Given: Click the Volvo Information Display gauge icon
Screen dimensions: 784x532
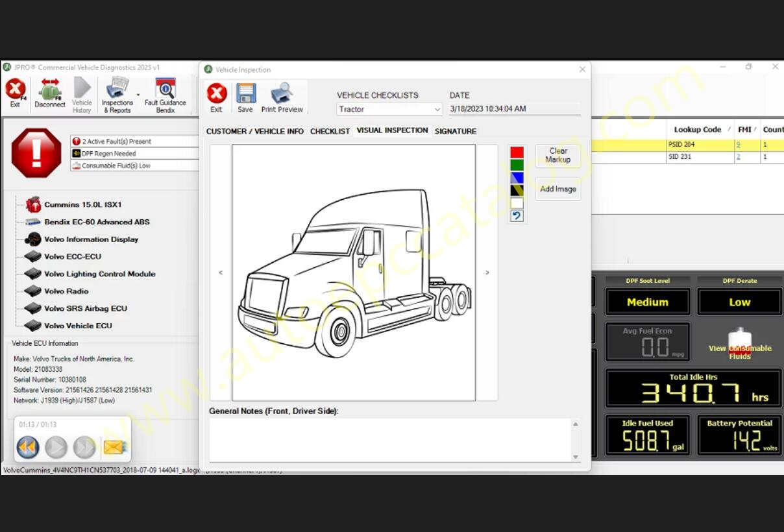Looking at the screenshot, I should pos(33,239).
